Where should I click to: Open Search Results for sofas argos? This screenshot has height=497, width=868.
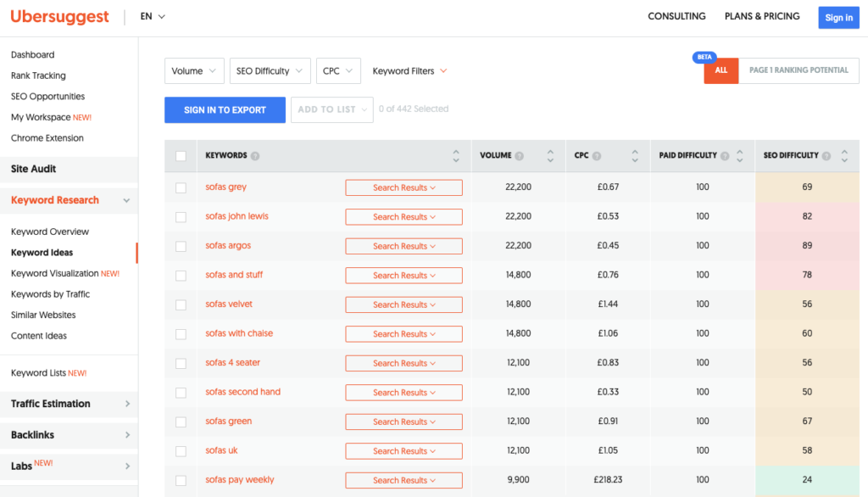coord(404,246)
